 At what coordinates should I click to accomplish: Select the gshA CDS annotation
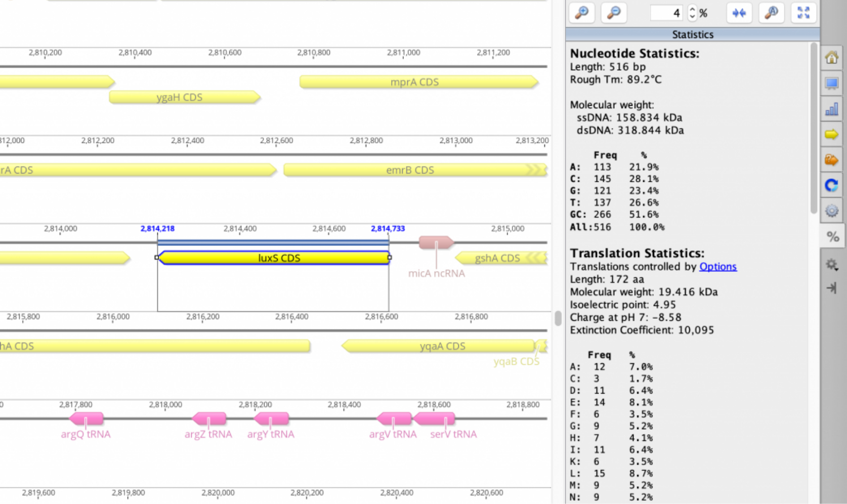pos(501,258)
